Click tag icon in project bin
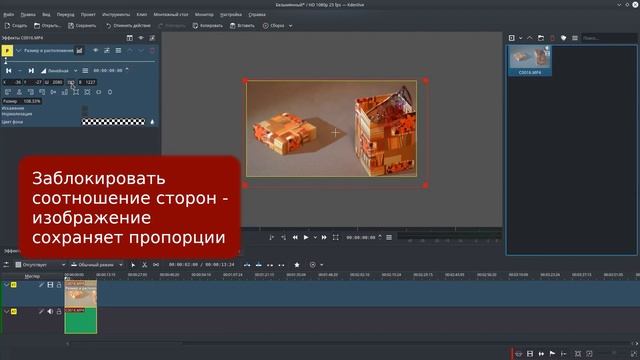 564,38
